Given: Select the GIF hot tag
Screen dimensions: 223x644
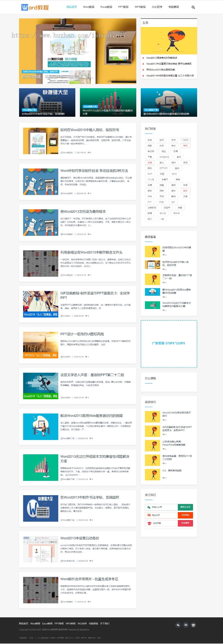Looking at the screenshot, I should (173, 202).
